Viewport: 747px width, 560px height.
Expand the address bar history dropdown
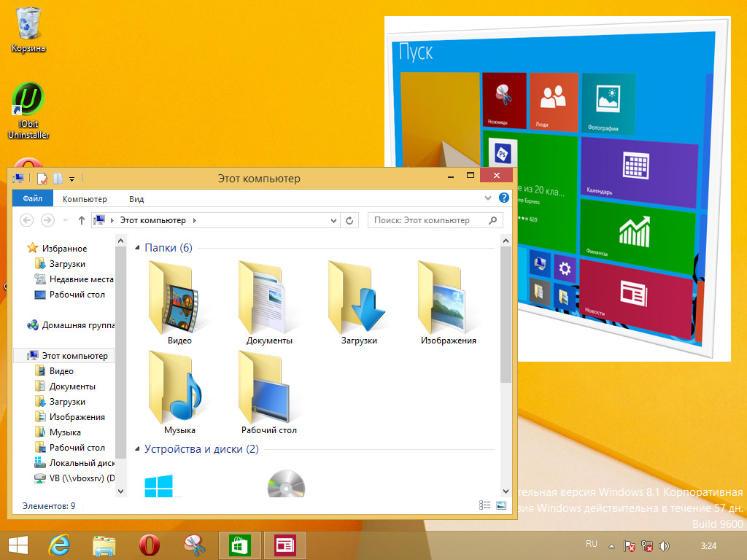tap(333, 220)
